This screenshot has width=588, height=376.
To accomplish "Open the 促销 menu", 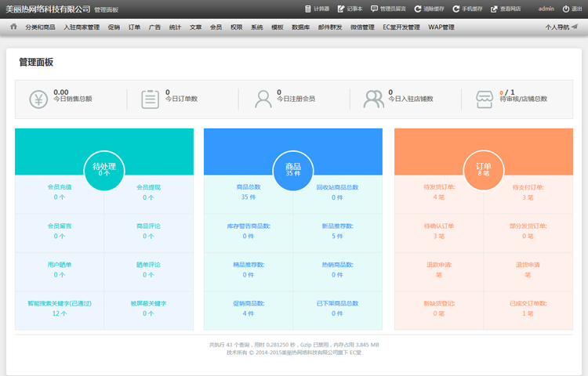I will (114, 27).
